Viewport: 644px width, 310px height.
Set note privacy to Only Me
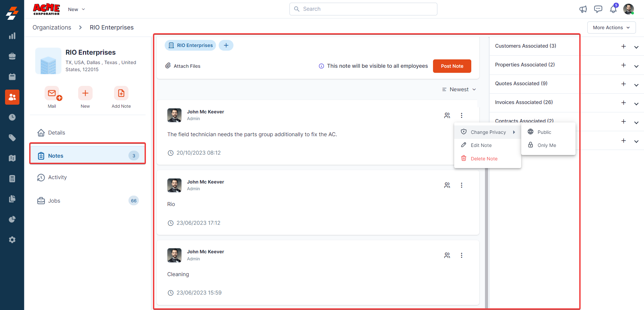(x=548, y=145)
